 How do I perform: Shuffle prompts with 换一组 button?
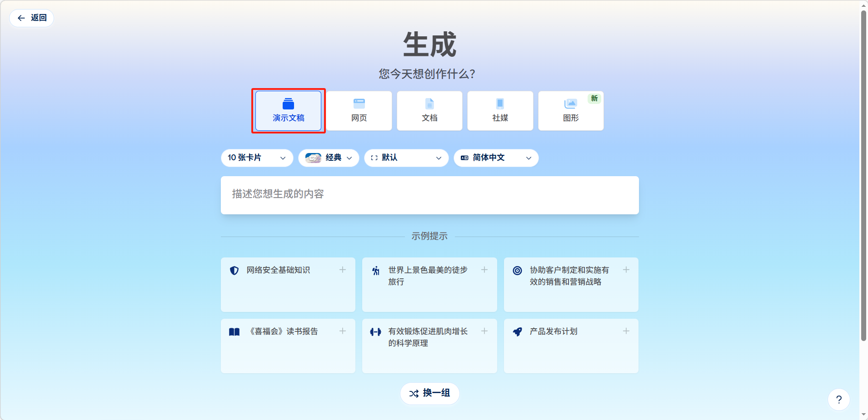(x=429, y=393)
